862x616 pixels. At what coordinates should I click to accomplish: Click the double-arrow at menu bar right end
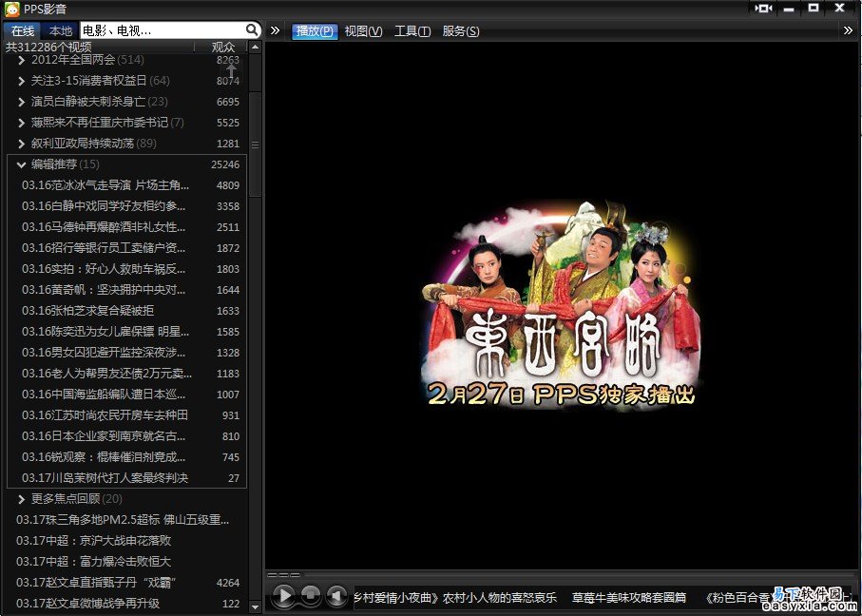pyautogui.click(x=848, y=30)
